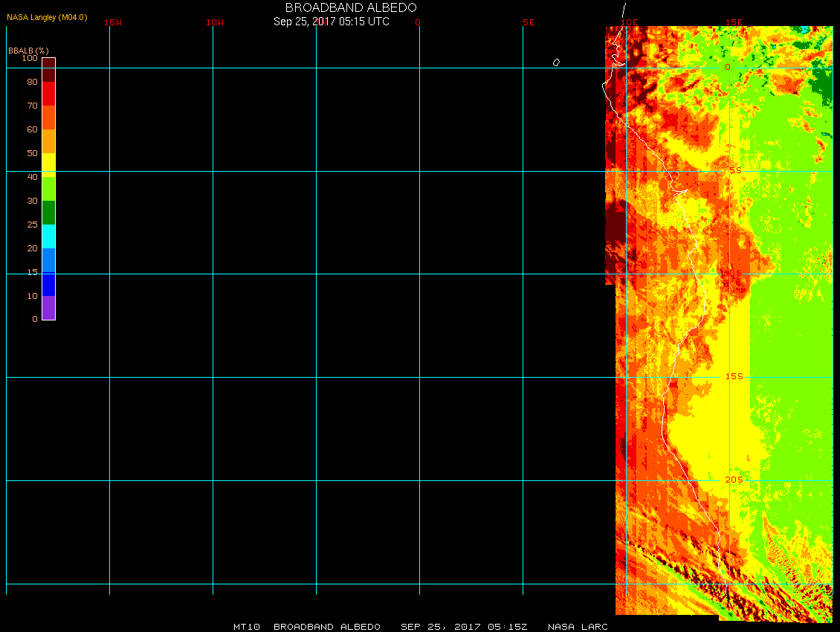This screenshot has width=840, height=632.
Task: Click the 5E longitude label
Action: tap(529, 22)
